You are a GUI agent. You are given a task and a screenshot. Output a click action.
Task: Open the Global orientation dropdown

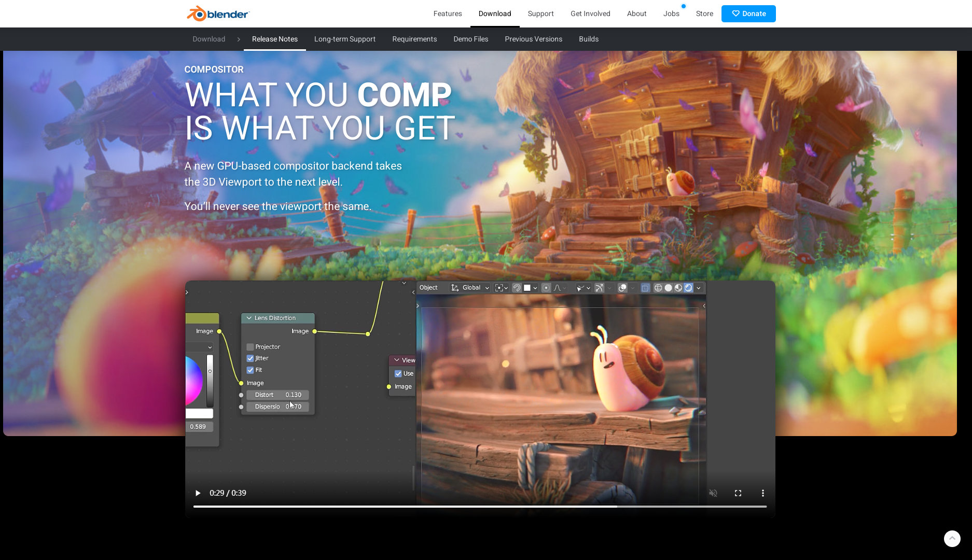(x=470, y=288)
